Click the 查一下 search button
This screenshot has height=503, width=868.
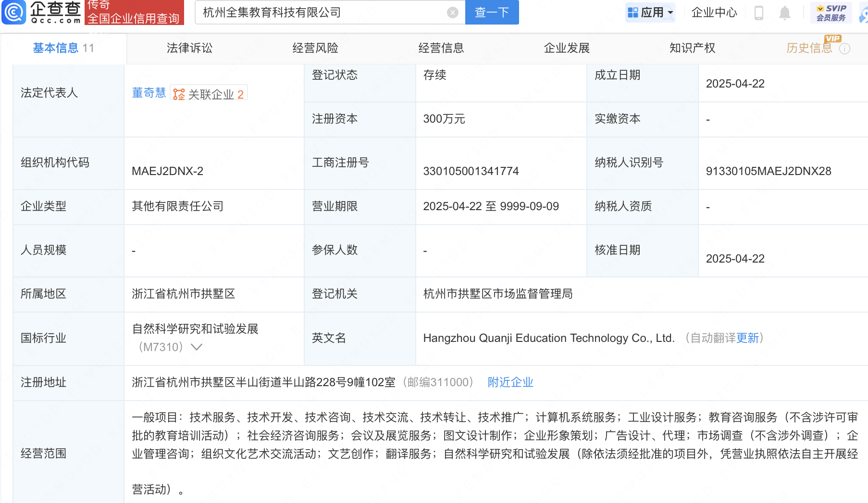[x=492, y=12]
